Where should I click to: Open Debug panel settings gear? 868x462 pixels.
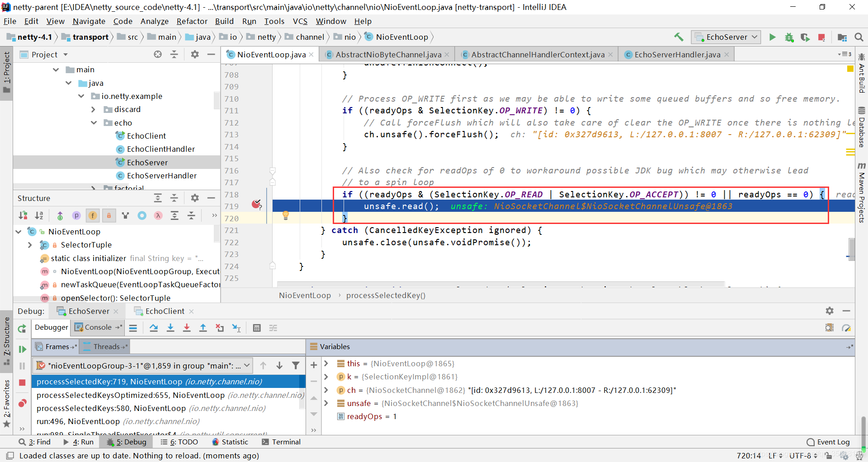[830, 311]
